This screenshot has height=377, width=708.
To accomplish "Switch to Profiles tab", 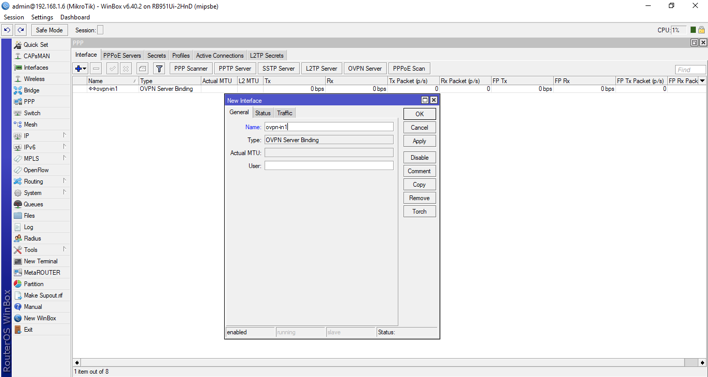I will click(x=181, y=56).
